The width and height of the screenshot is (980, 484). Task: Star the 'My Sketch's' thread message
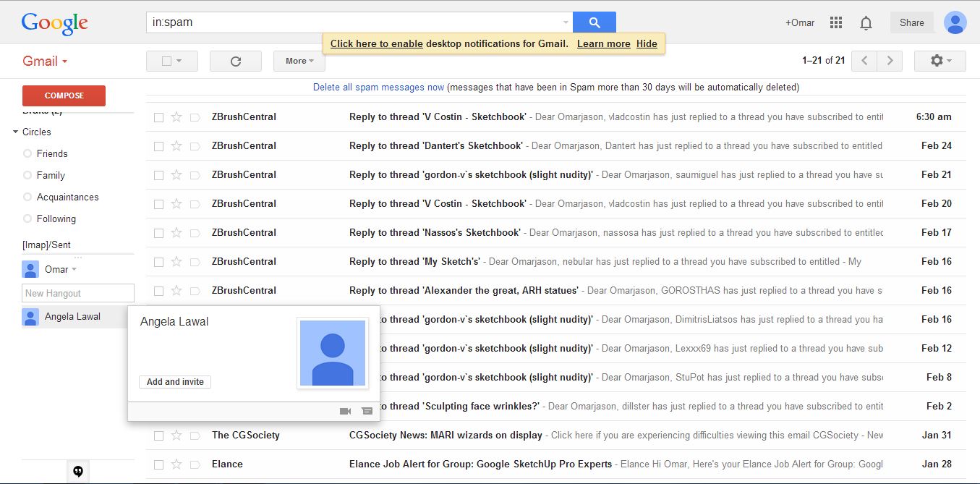[176, 261]
